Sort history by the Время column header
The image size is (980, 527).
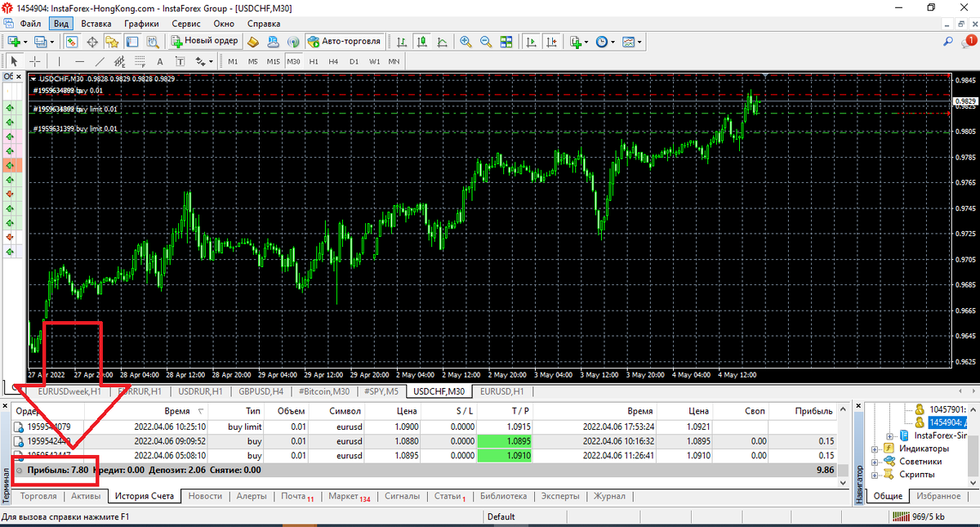coord(176,411)
